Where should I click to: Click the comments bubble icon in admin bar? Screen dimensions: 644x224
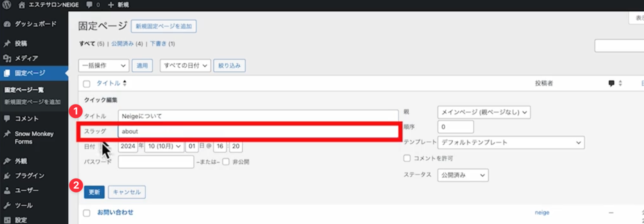pos(89,5)
